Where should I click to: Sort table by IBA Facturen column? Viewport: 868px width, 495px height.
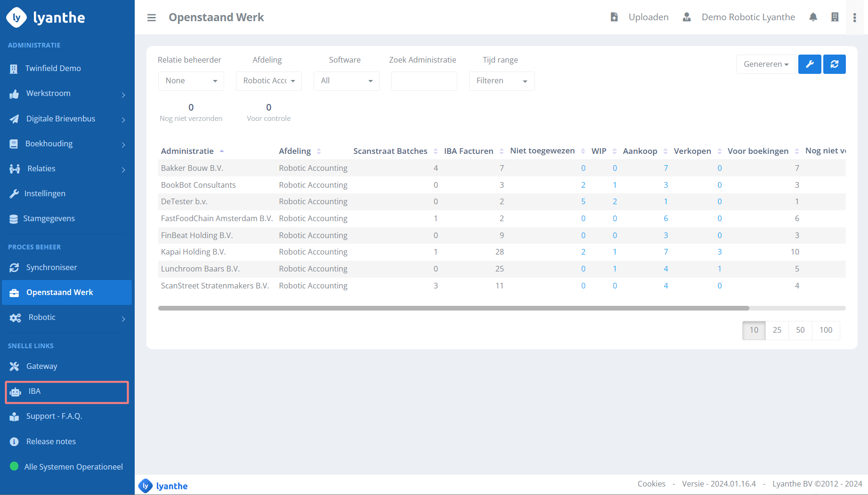tap(468, 151)
